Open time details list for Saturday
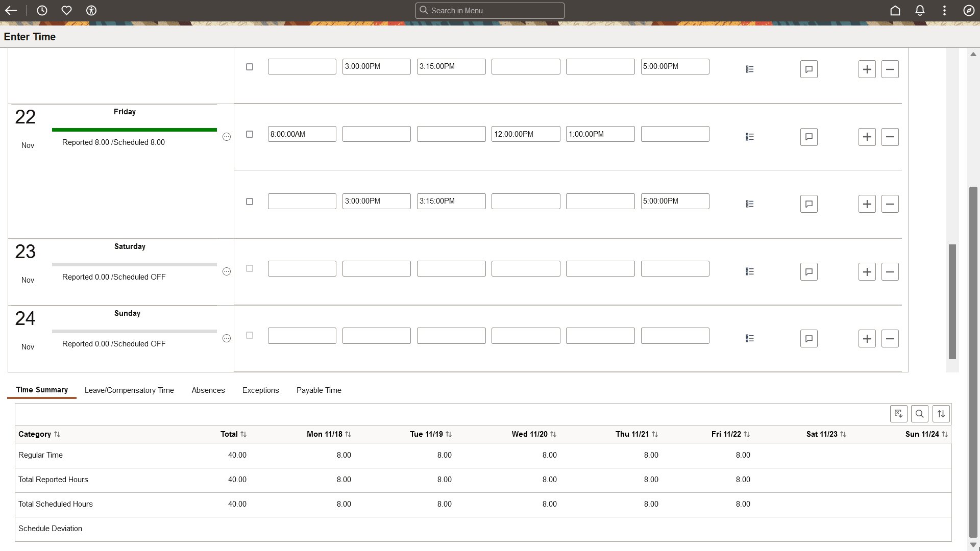980x551 pixels. point(750,271)
